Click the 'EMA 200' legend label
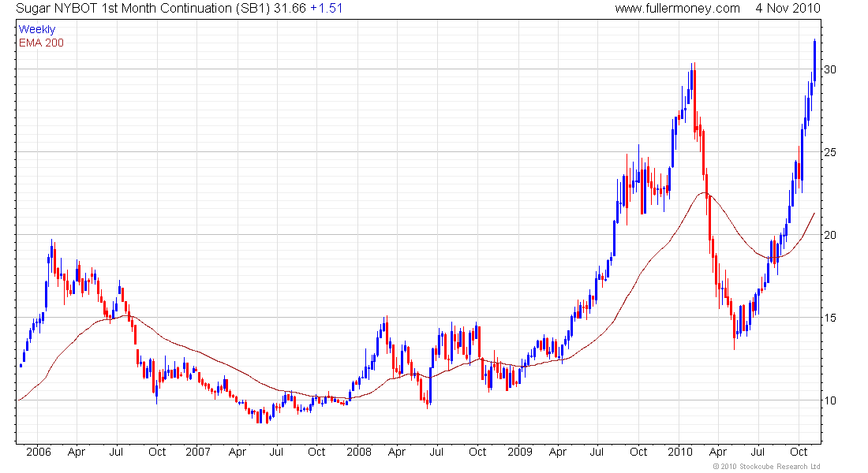The height and width of the screenshot is (473, 868). [x=41, y=43]
